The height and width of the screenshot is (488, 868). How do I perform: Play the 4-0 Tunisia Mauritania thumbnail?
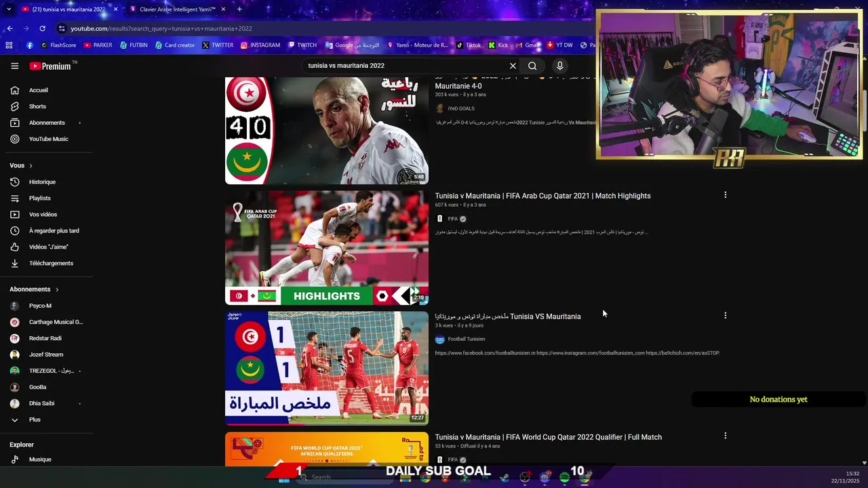click(x=327, y=130)
